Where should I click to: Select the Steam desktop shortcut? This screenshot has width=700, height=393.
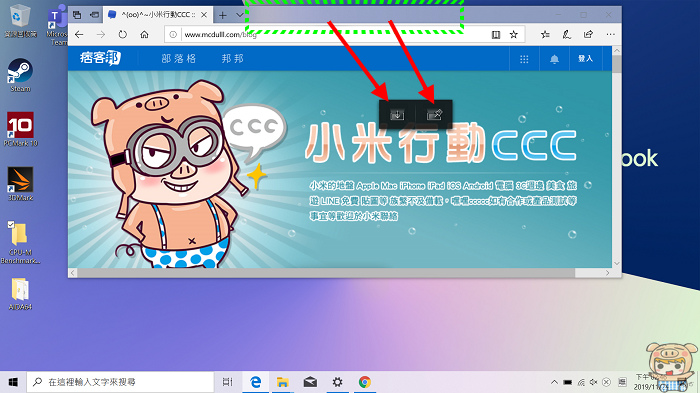click(20, 75)
